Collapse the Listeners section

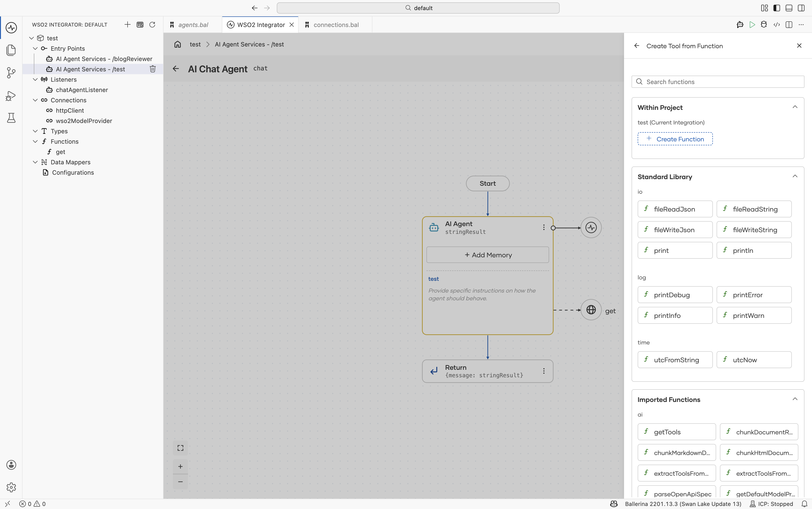[x=35, y=79]
